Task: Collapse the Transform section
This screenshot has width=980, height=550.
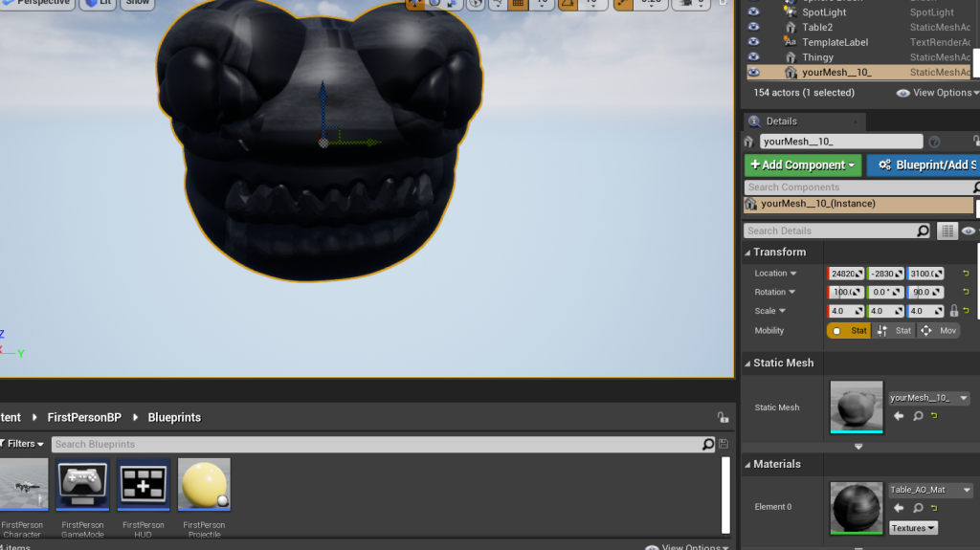Action: (748, 253)
